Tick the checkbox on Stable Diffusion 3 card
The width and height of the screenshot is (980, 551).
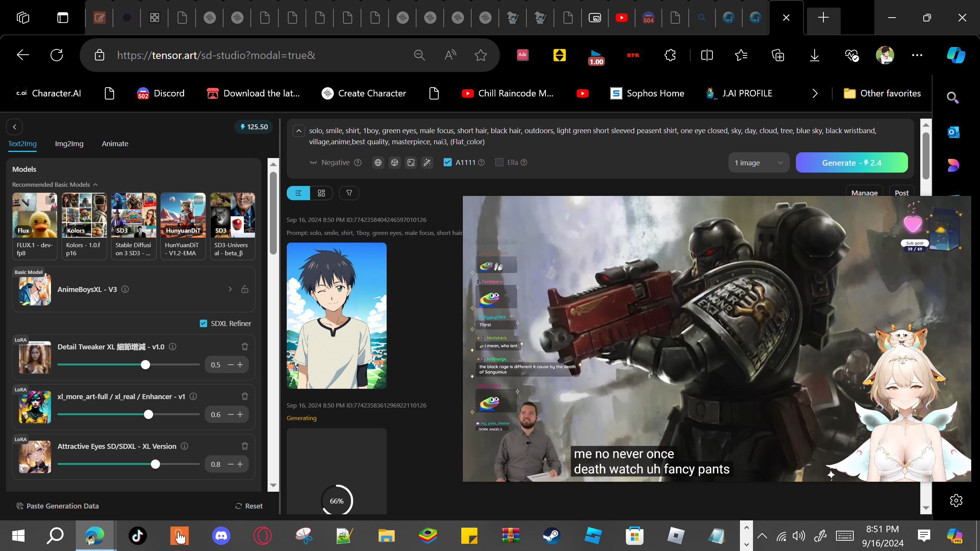click(149, 200)
